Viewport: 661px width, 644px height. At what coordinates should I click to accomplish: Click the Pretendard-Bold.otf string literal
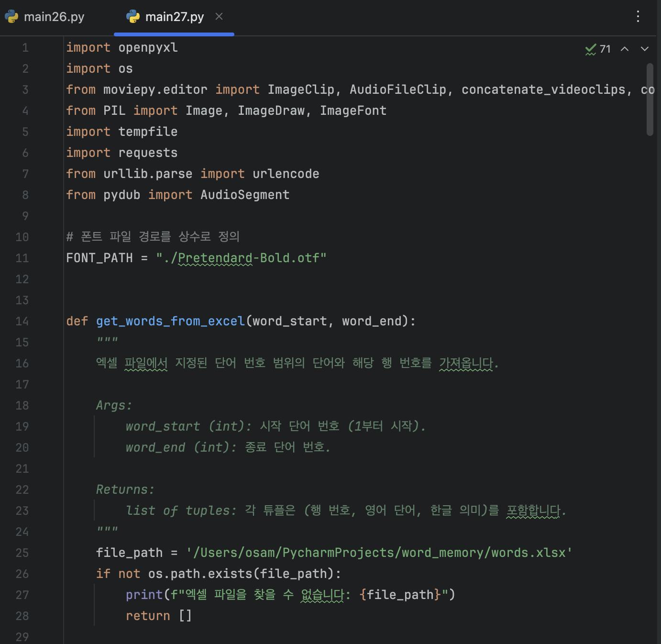click(241, 258)
